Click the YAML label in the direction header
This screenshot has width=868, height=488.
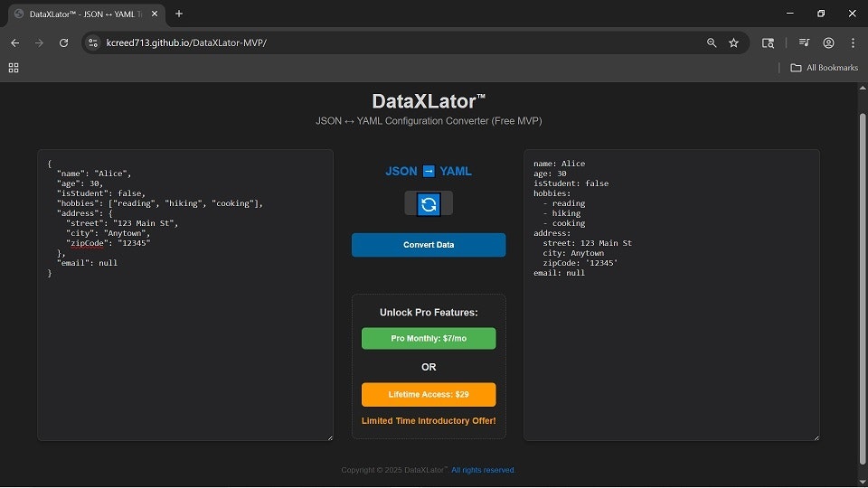[x=456, y=172]
